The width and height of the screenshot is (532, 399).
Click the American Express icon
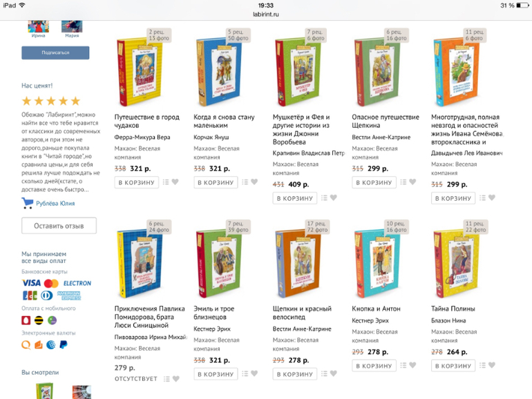pos(69,295)
